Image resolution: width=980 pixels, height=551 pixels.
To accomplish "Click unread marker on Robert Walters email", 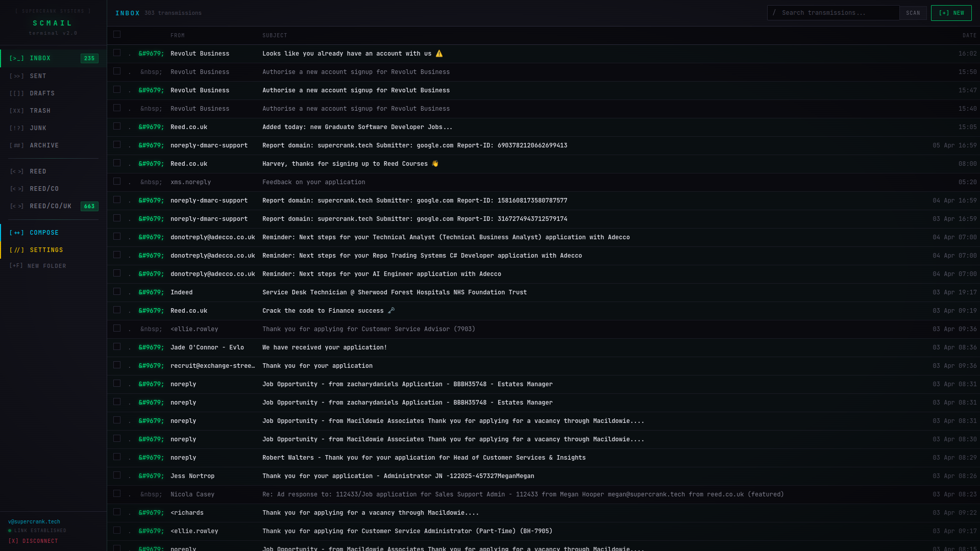I will coord(151,458).
